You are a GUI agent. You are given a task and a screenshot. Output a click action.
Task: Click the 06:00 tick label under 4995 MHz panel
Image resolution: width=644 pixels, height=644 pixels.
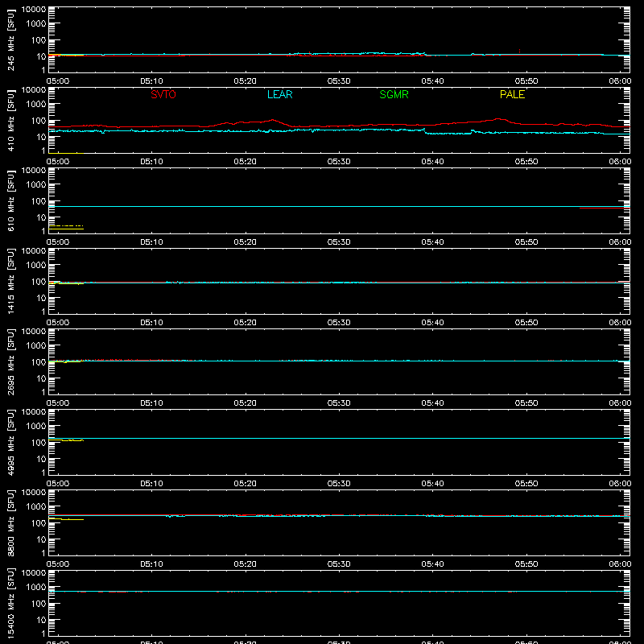click(x=620, y=484)
